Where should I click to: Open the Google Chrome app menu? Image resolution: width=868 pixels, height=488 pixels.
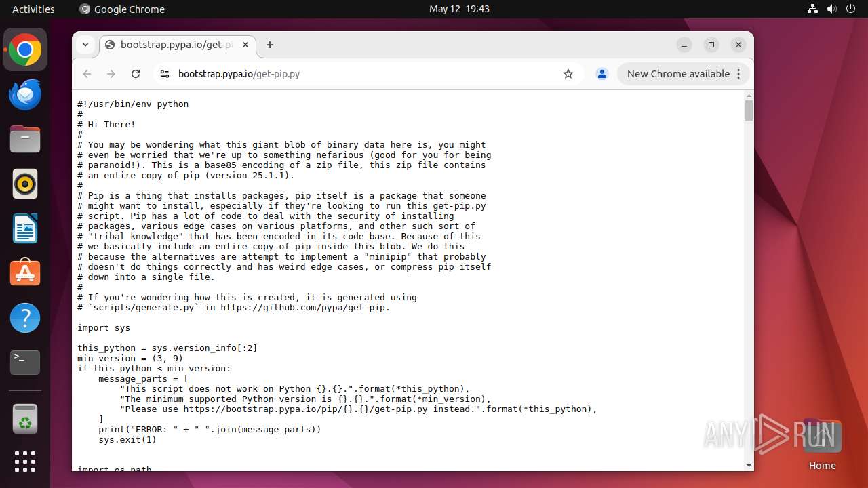122,9
